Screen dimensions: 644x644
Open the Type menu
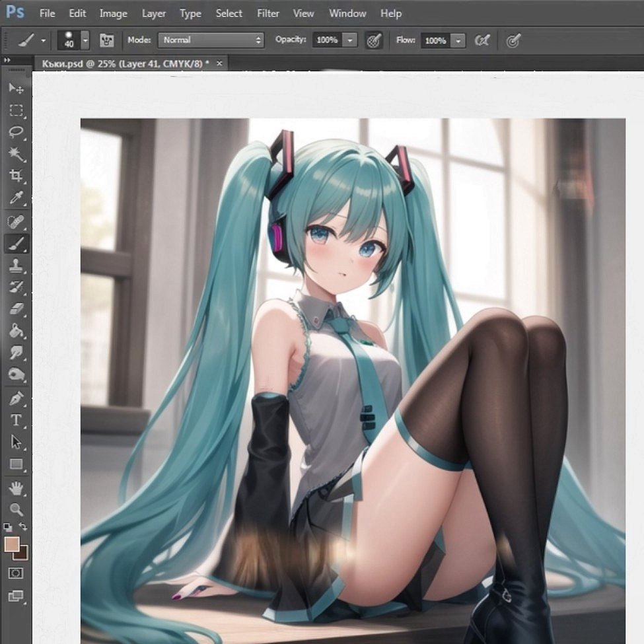coord(190,13)
